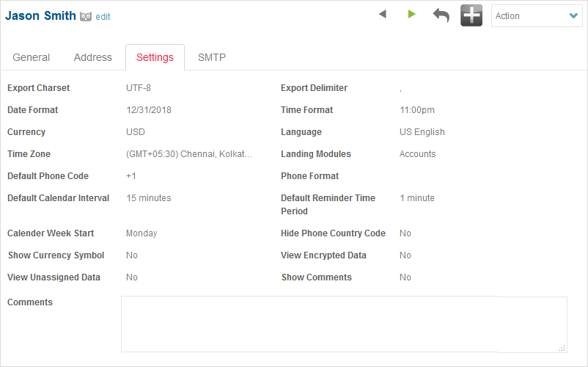Click the plus add button

[471, 15]
